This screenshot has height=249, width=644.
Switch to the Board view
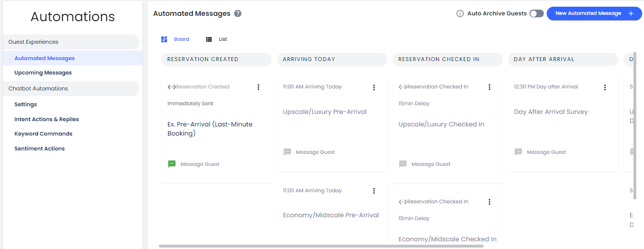click(x=175, y=39)
